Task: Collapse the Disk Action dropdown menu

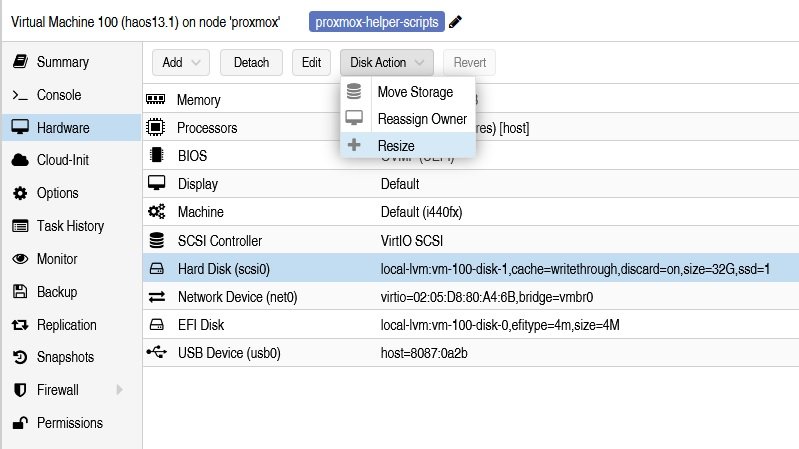Action: click(x=387, y=62)
